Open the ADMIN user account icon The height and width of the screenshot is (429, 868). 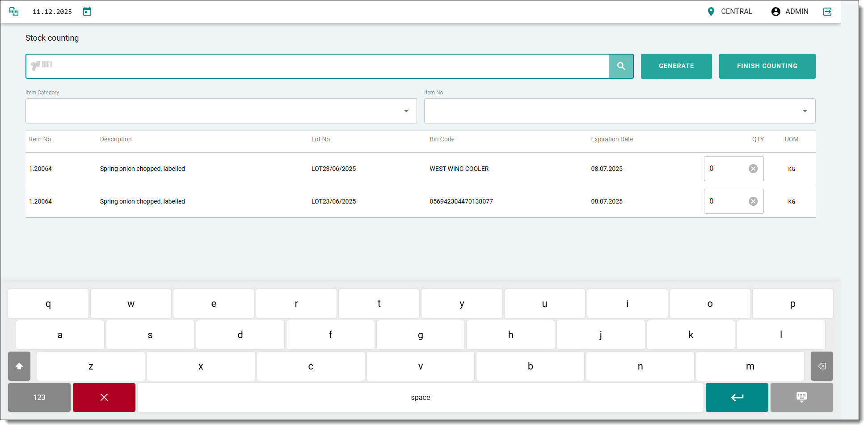point(775,12)
